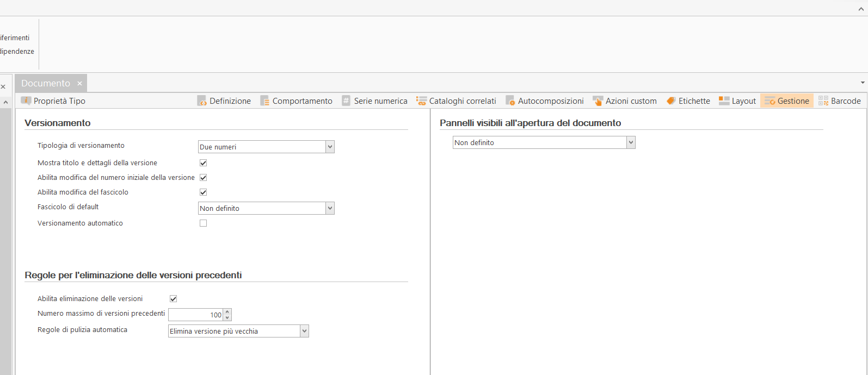Click the Cataloghi correlati icon
This screenshot has height=375, width=868.
coord(421,101)
